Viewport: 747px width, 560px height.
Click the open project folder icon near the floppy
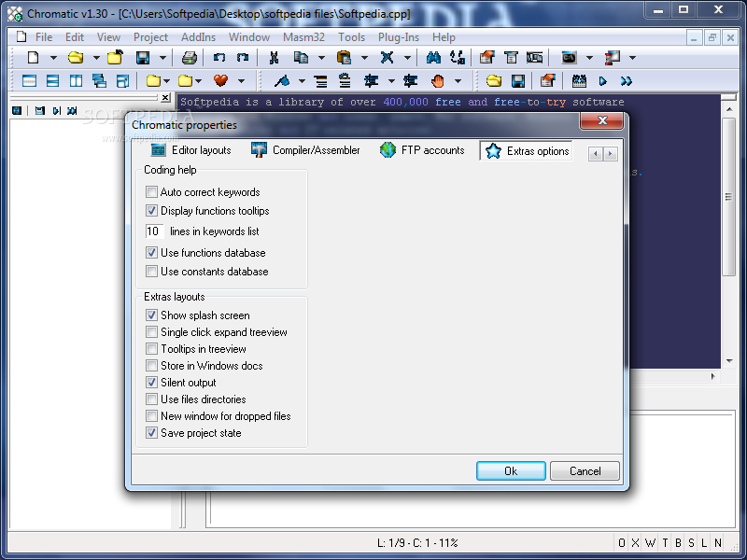tap(494, 81)
